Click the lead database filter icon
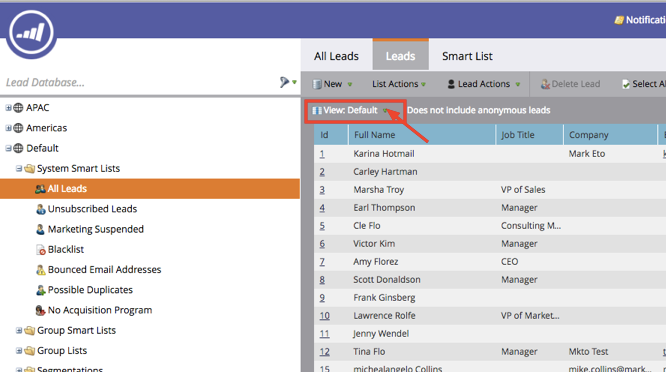The image size is (666, 372). [284, 82]
